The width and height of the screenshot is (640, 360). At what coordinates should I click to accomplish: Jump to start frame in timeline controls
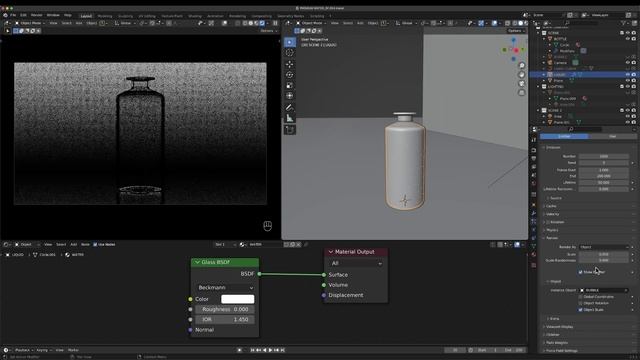coord(252,350)
